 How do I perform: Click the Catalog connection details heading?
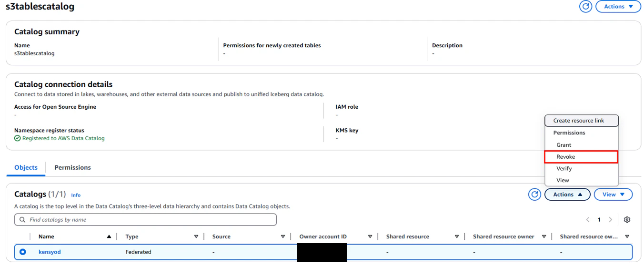pyautogui.click(x=63, y=84)
